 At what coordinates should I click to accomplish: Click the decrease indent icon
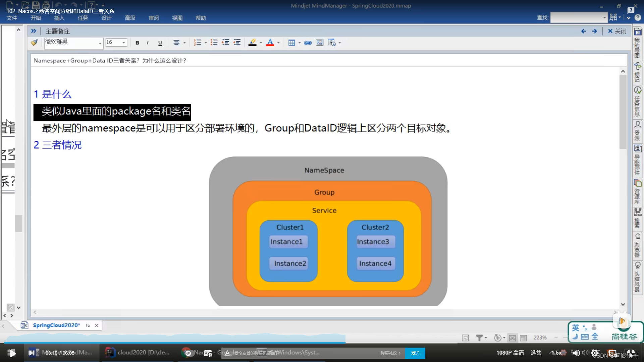225,42
